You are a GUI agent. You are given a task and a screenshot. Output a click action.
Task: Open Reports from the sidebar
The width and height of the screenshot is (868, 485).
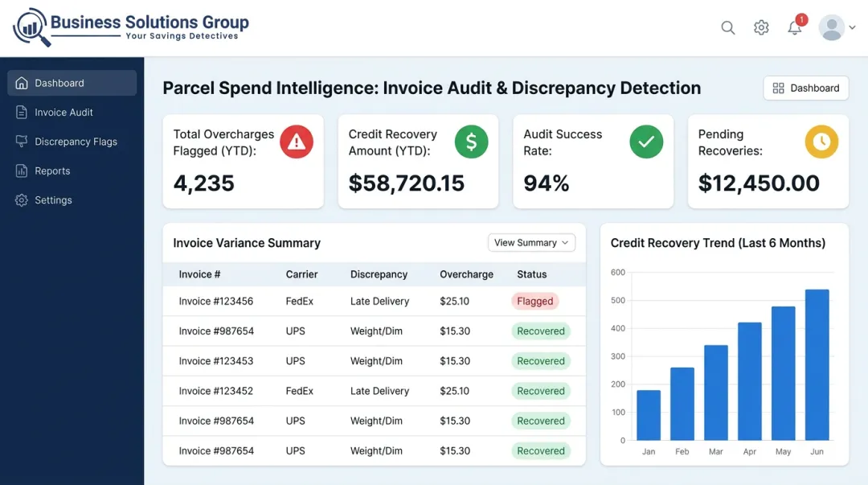pyautogui.click(x=72, y=171)
